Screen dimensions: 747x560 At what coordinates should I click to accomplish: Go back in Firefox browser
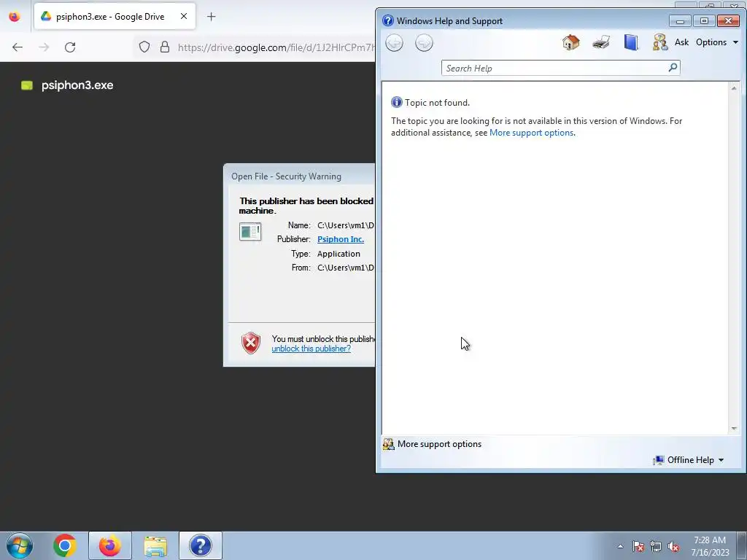pyautogui.click(x=18, y=47)
